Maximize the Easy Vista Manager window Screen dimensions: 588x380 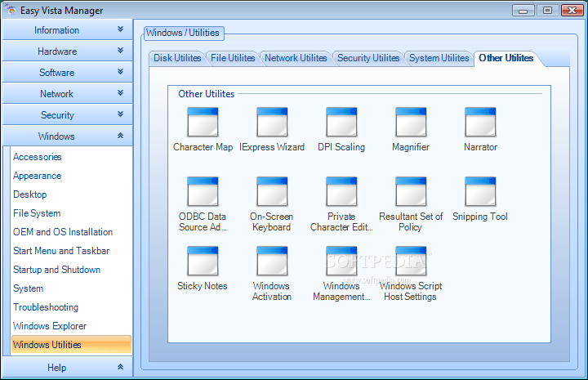(x=547, y=11)
